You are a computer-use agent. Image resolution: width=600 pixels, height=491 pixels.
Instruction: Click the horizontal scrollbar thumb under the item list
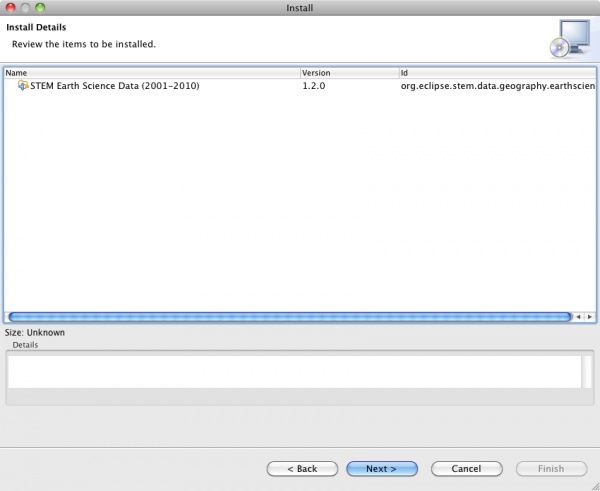[288, 316]
